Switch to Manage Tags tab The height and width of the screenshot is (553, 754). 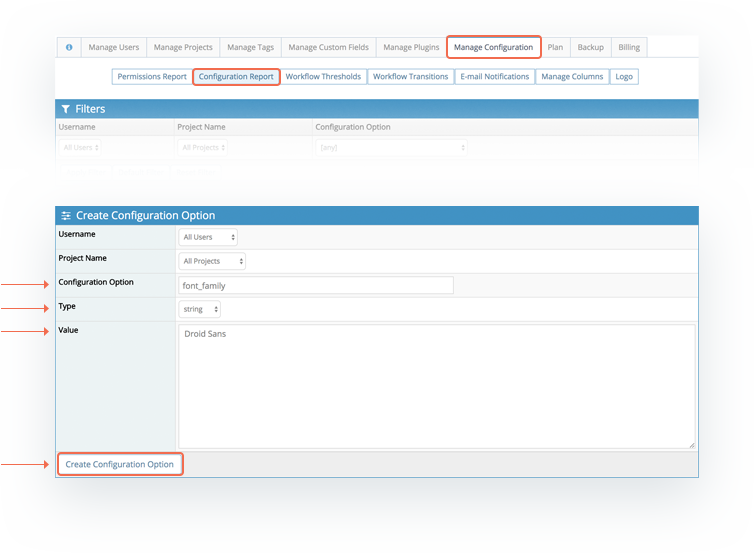click(x=250, y=47)
